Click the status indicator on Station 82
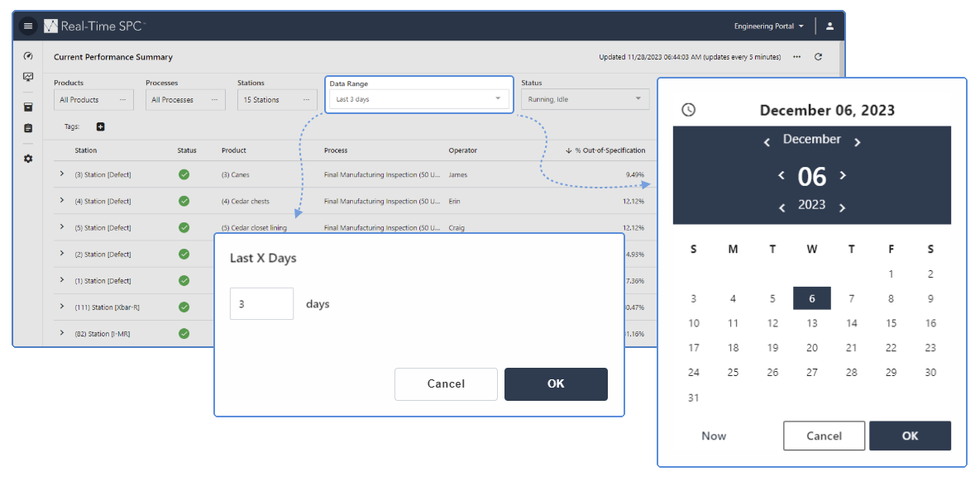 [184, 333]
